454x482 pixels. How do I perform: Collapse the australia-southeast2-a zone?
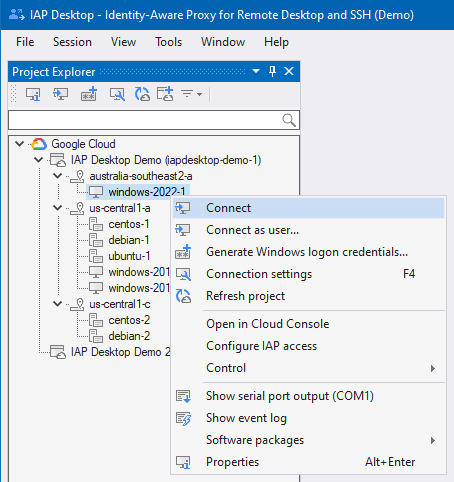(58, 176)
